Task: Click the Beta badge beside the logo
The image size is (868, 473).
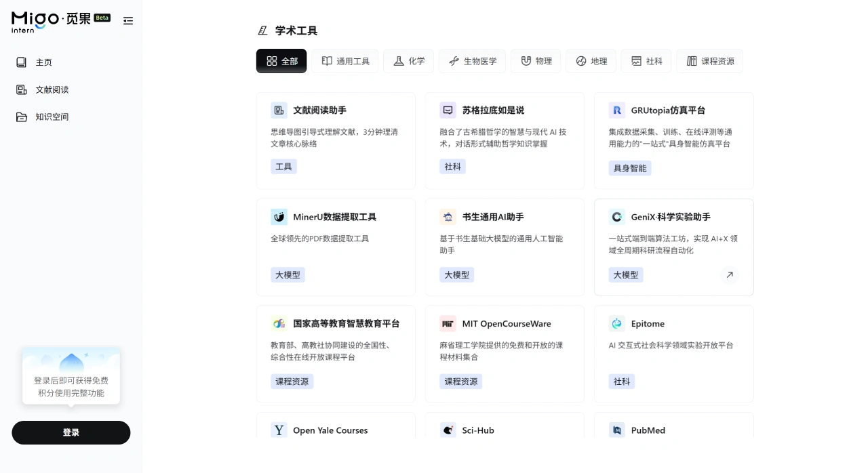Action: point(102,18)
